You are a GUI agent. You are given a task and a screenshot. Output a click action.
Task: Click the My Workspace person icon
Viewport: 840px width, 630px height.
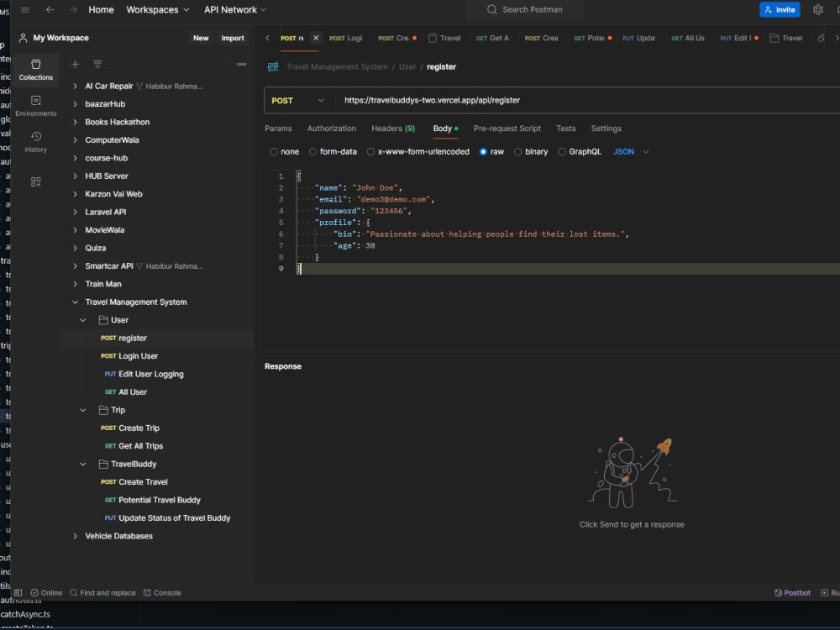point(23,38)
